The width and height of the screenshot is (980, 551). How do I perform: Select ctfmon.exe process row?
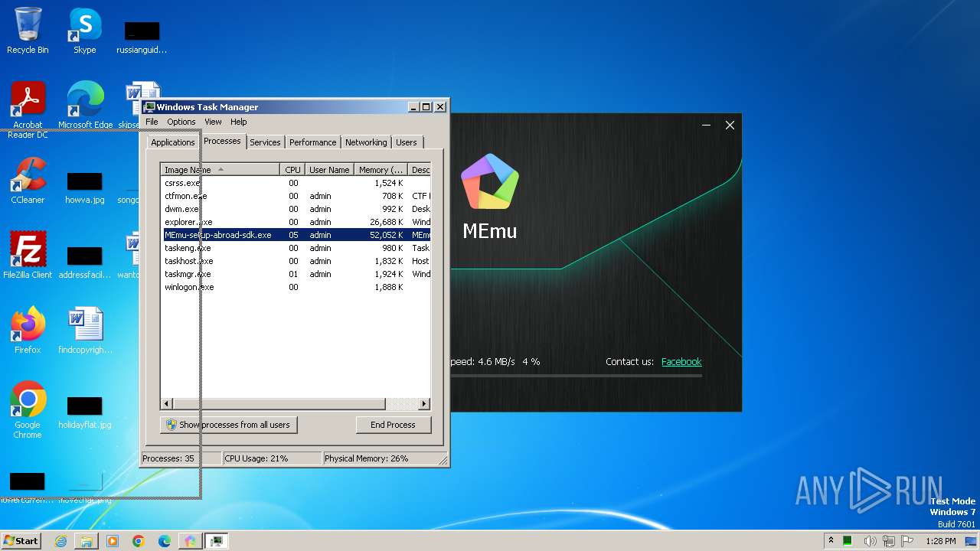tap(296, 196)
